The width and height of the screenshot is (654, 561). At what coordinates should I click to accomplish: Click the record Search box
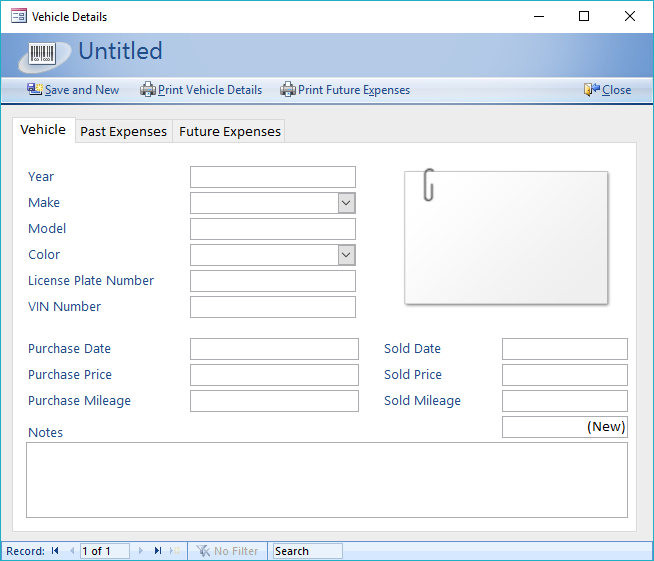307,551
